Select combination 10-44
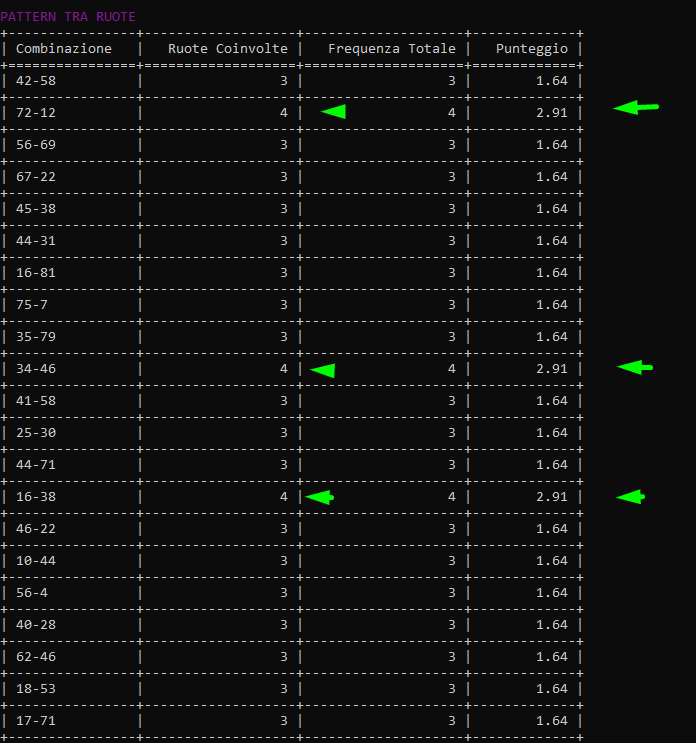 click(36, 561)
